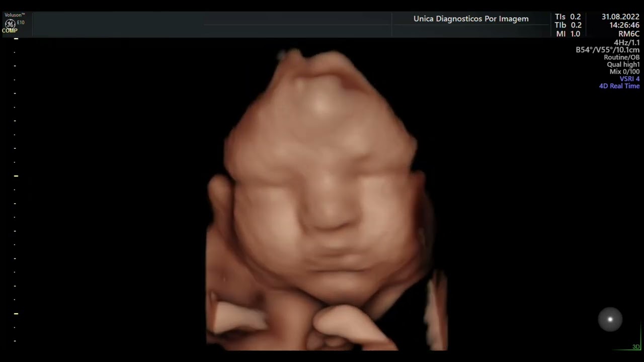Click the date '31.08.2022'

[620, 17]
